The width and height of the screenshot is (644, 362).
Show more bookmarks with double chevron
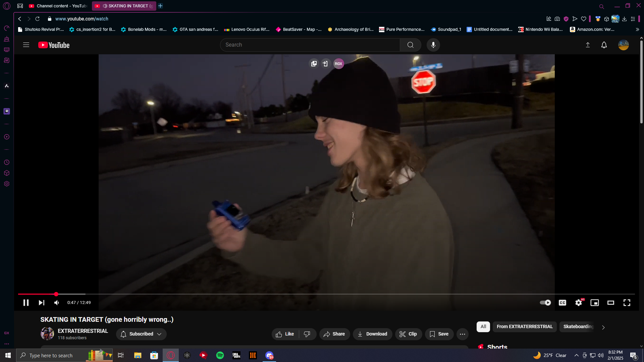637,29
